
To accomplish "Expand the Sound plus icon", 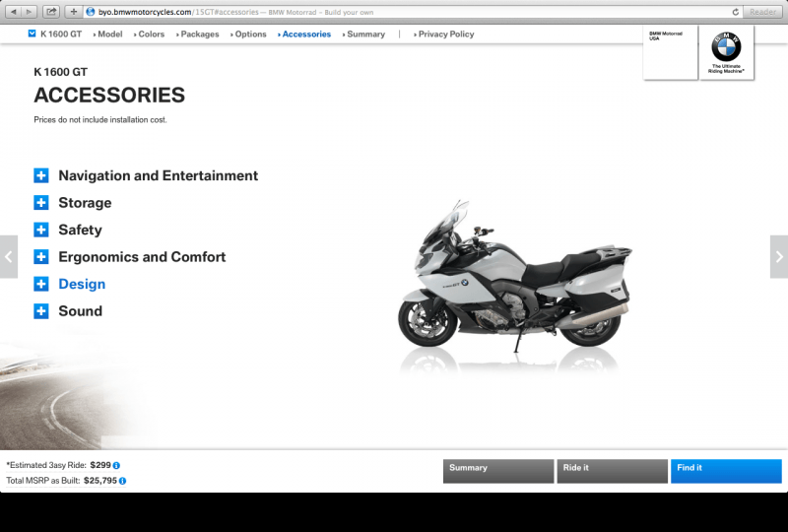I will (x=41, y=311).
